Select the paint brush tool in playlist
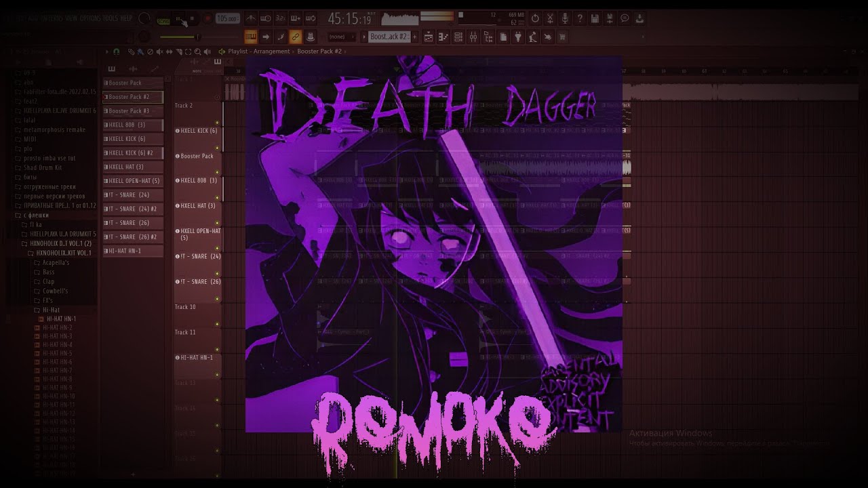 (x=140, y=52)
